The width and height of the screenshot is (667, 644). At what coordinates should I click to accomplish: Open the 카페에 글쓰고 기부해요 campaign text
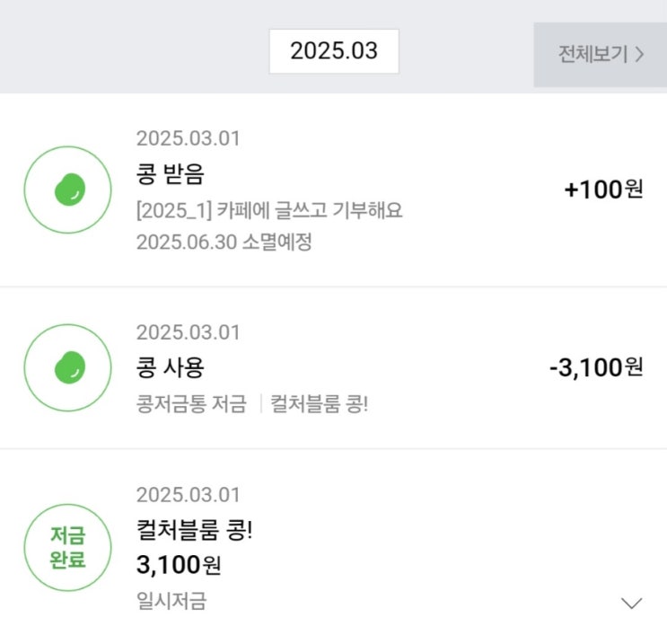(x=269, y=210)
